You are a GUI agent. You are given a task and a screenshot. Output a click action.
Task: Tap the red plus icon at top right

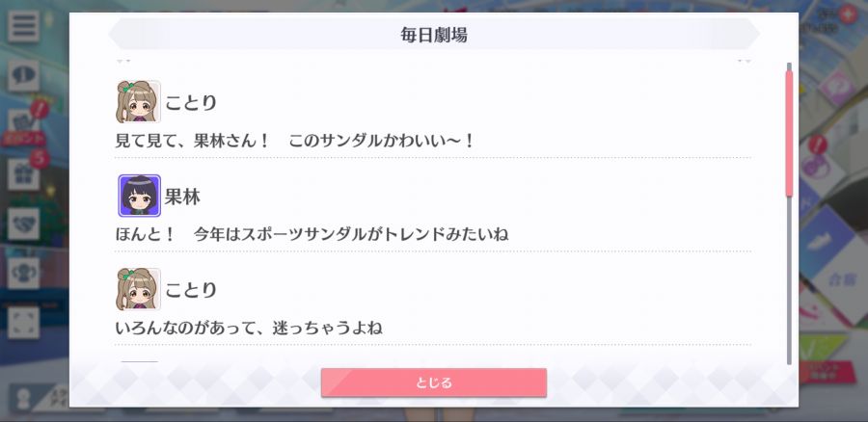[847, 14]
